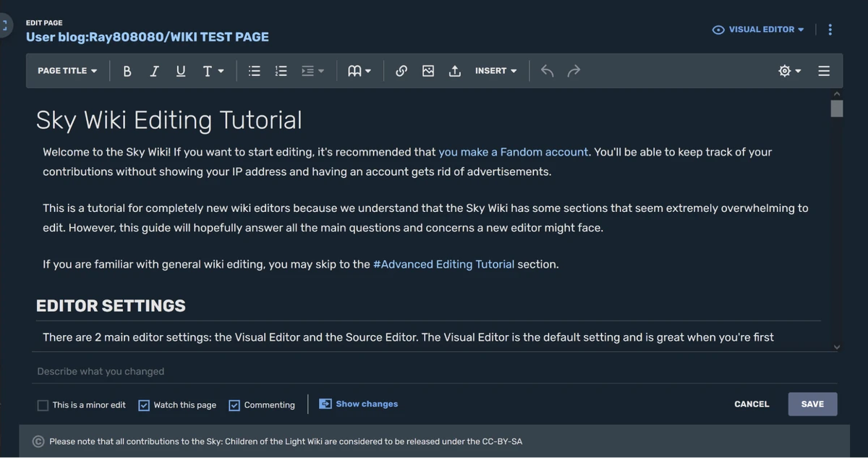Insert a bulleted list

click(254, 70)
